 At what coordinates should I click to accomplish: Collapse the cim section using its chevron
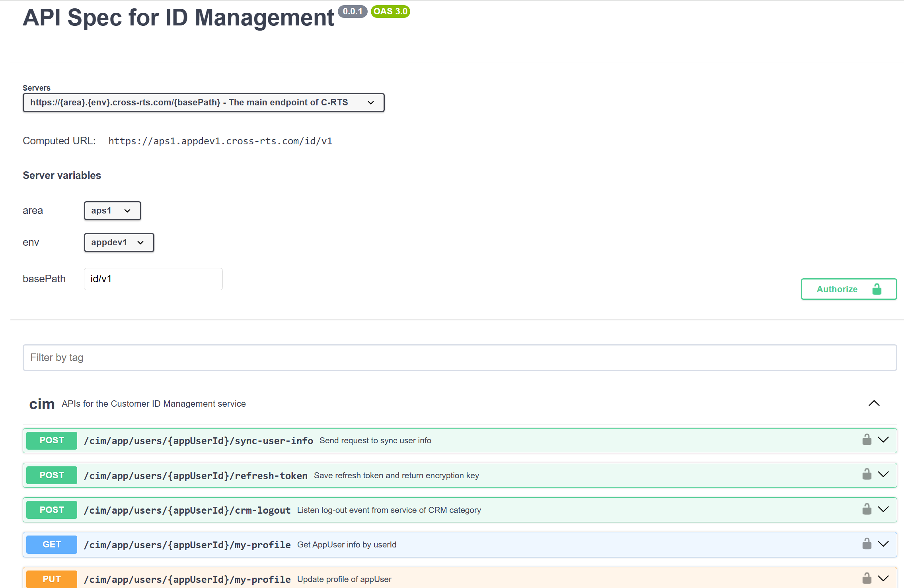coord(874,403)
